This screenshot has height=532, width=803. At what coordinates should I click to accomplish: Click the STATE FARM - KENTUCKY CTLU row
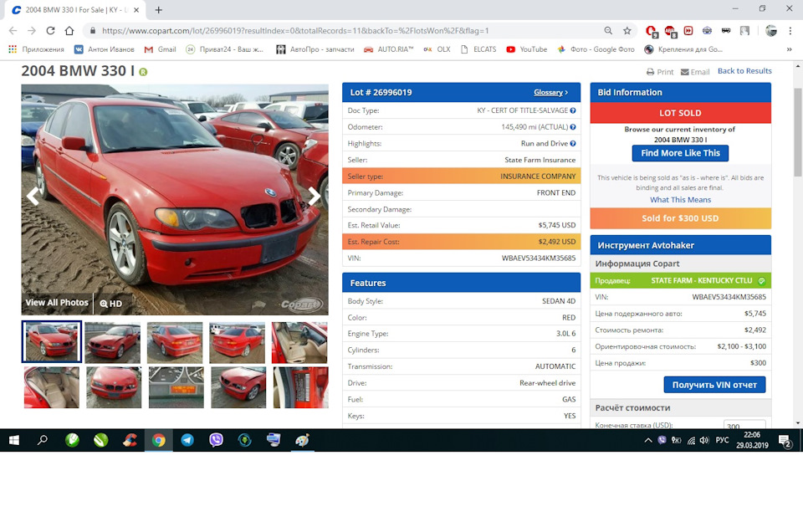point(680,280)
